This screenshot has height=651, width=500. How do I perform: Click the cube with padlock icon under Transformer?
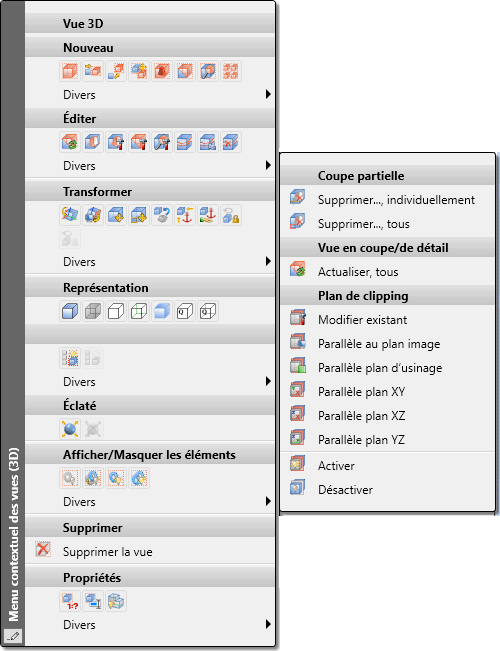[x=231, y=215]
